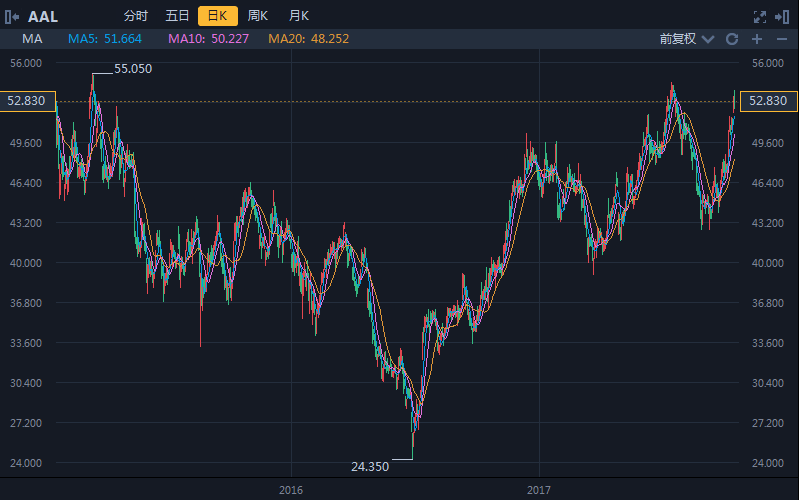Switch to the 分时 tab
Image resolution: width=799 pixels, height=500 pixels.
136,16
